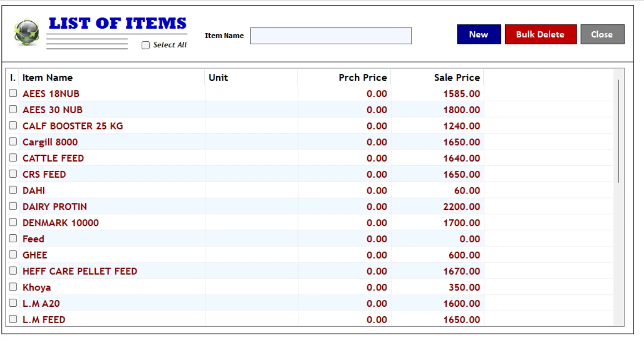Open the DAIRY PROTIN item
Image resolution: width=644 pixels, height=346 pixels.
[x=55, y=207]
